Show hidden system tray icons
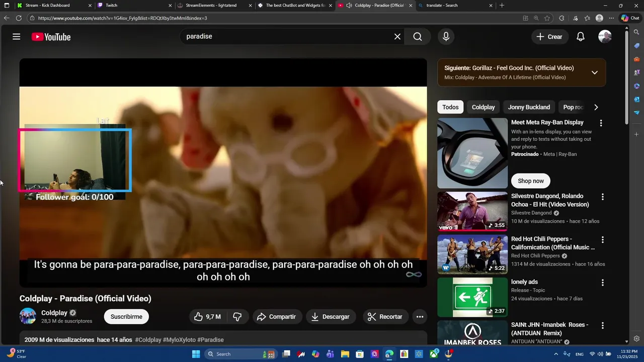 [x=556, y=354]
